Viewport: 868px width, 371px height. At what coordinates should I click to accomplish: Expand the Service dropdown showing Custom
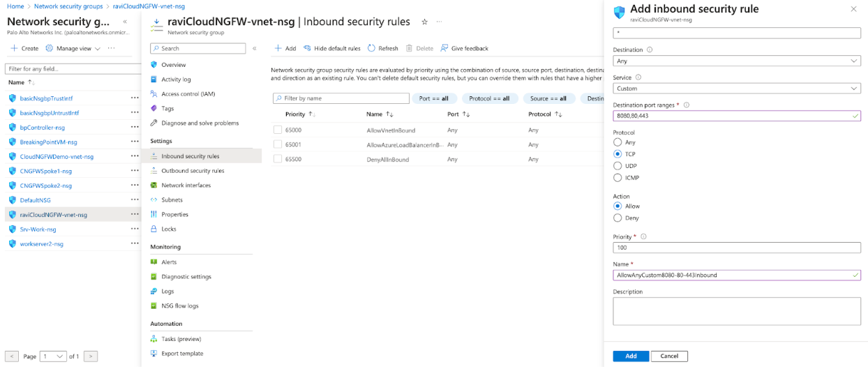(x=736, y=89)
